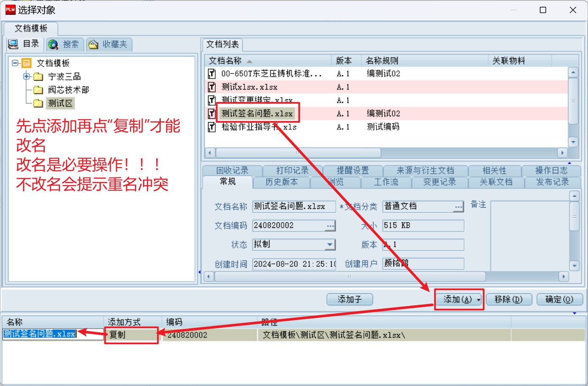Open the 来源与衍生文档 tab
This screenshot has width=588, height=386.
pos(426,170)
